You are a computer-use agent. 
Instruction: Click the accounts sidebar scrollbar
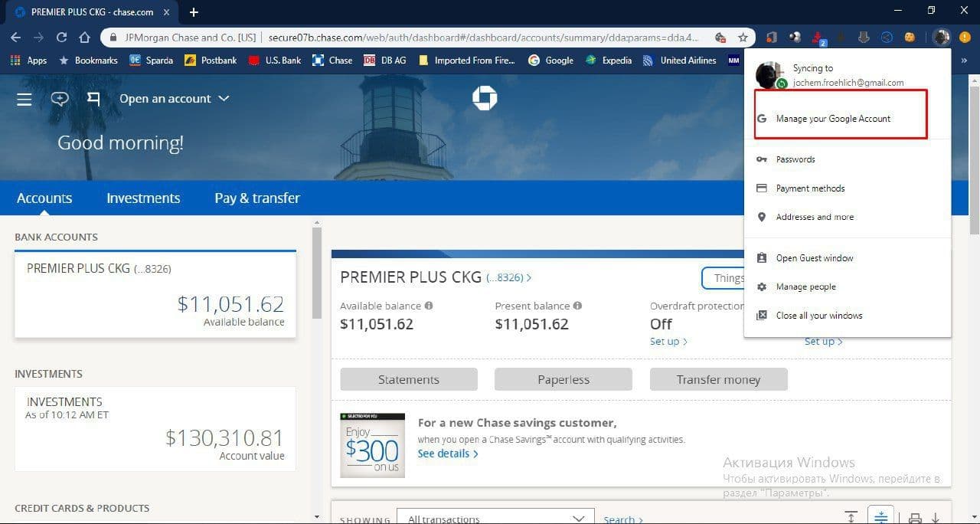coord(317,273)
